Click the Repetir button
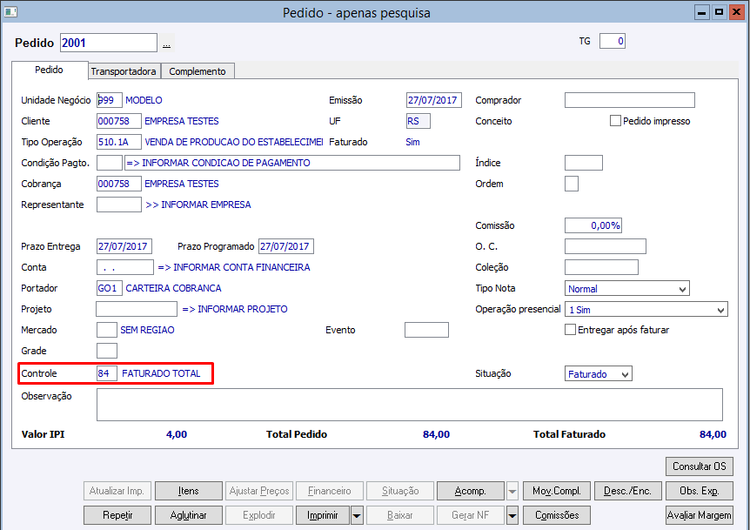The height and width of the screenshot is (530, 750). point(117,516)
